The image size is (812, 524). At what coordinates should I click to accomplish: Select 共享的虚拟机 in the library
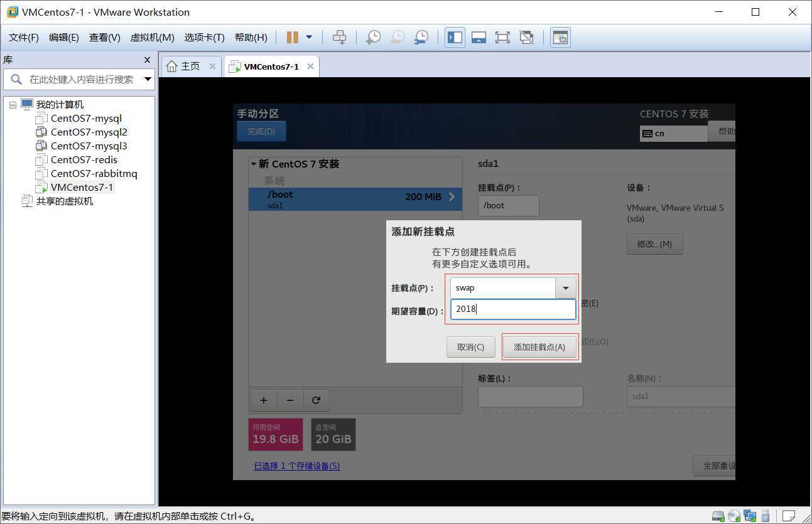click(x=64, y=201)
